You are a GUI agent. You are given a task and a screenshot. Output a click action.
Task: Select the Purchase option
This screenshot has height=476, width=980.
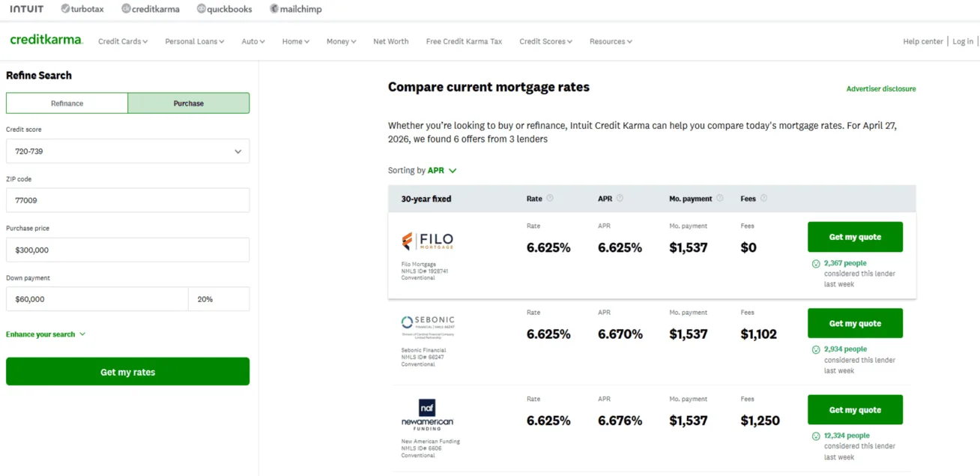[189, 103]
